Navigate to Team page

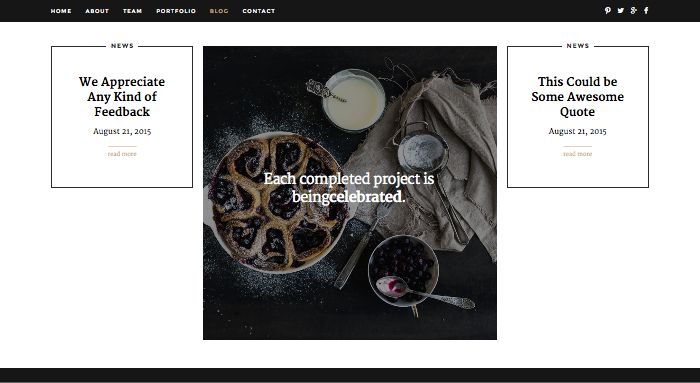coord(133,11)
